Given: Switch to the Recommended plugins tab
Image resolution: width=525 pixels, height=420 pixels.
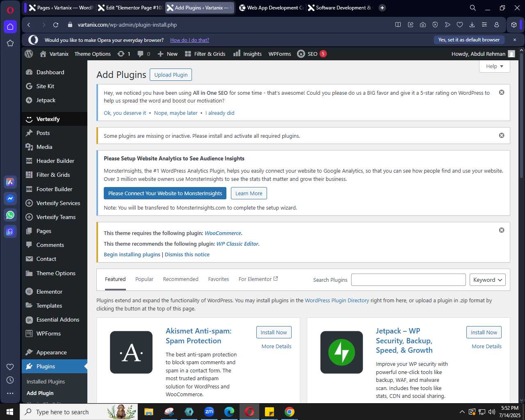Looking at the screenshot, I should (180, 279).
